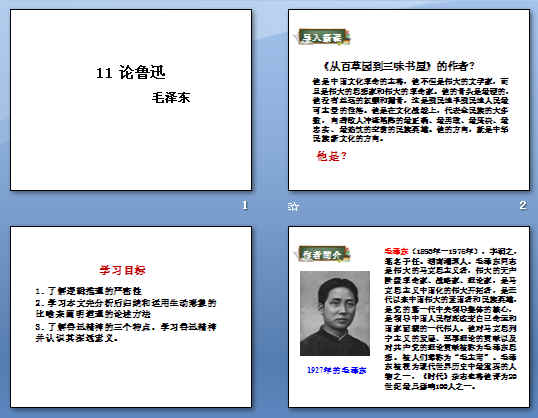The image size is (538, 418).
Task: Click the question heading on slide 2
Action: coord(399,66)
